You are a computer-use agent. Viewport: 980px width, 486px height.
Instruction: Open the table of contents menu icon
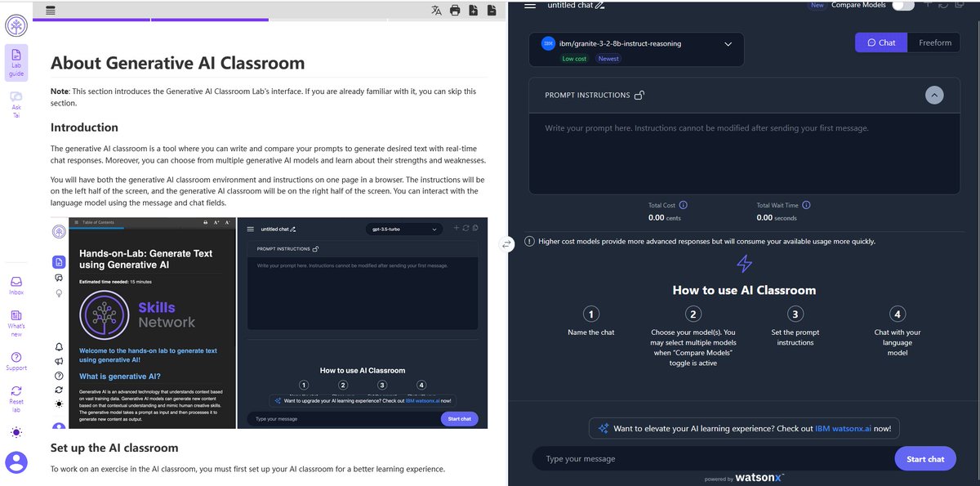pyautogui.click(x=51, y=11)
